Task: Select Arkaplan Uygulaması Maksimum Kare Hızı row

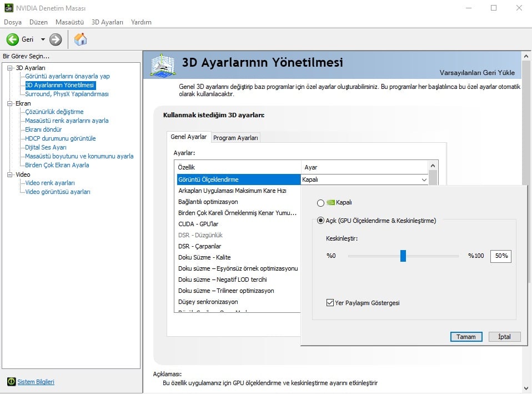Action: (x=239, y=191)
